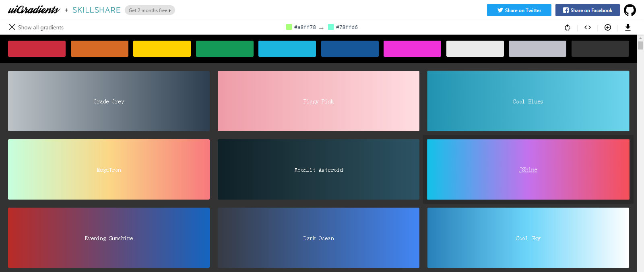Select the Moonlit Asteroid gradient

click(318, 169)
